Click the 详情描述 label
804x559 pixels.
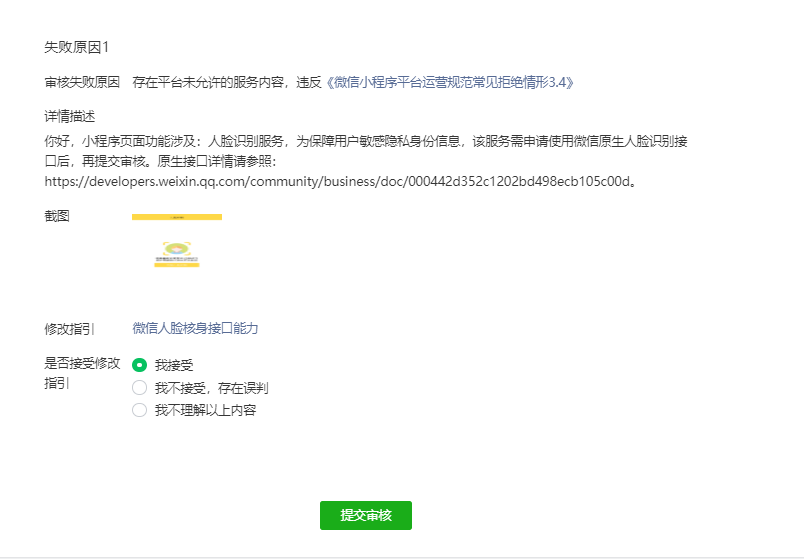pyautogui.click(x=70, y=116)
